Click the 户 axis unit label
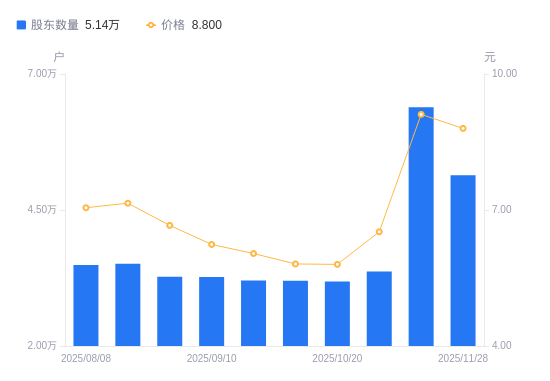The width and height of the screenshot is (550, 381). tap(59, 56)
